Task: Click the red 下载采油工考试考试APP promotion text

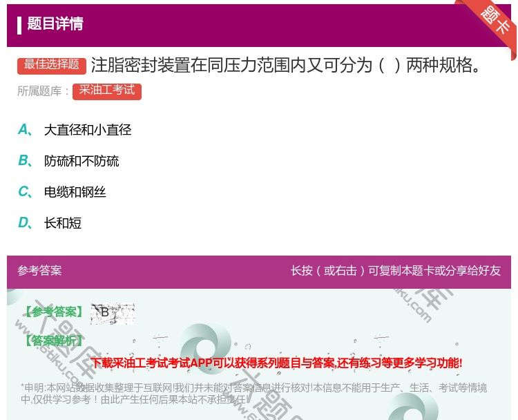Action: click(277, 363)
